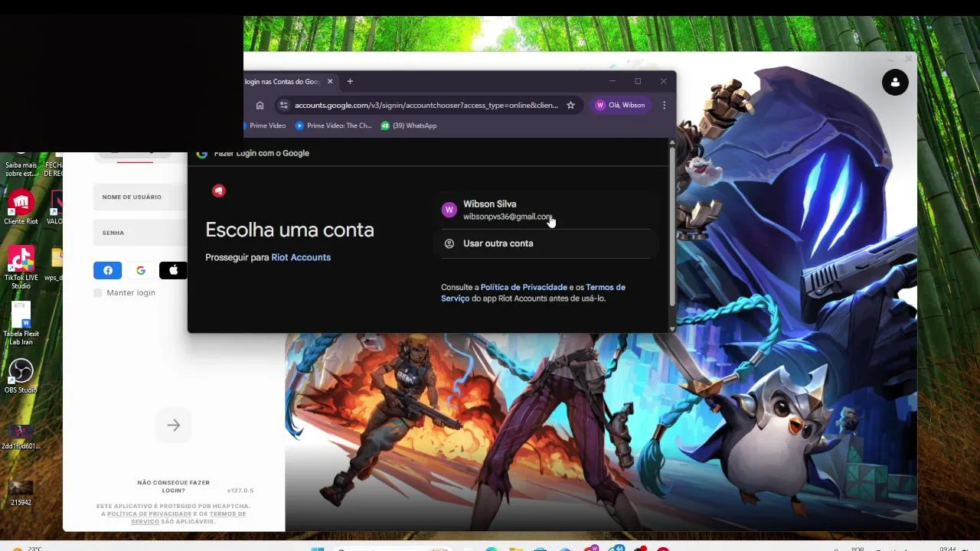Viewport: 980px width, 551px height.
Task: Bookmark this page with the star icon
Action: click(x=570, y=106)
